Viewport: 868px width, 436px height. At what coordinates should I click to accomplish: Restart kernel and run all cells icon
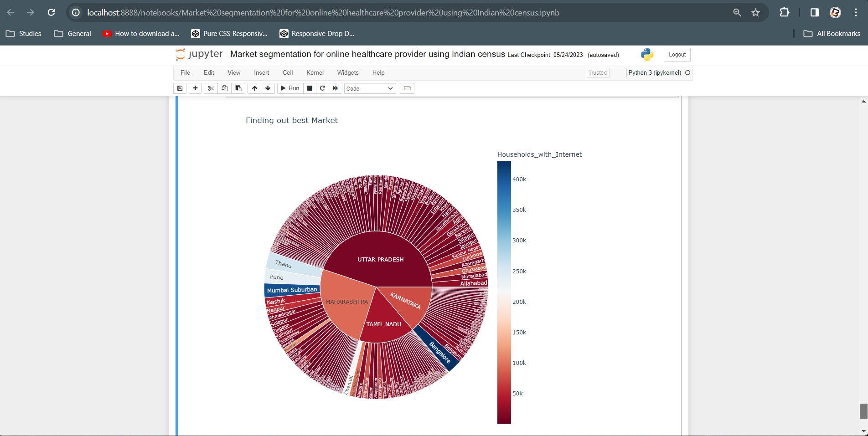coord(336,88)
